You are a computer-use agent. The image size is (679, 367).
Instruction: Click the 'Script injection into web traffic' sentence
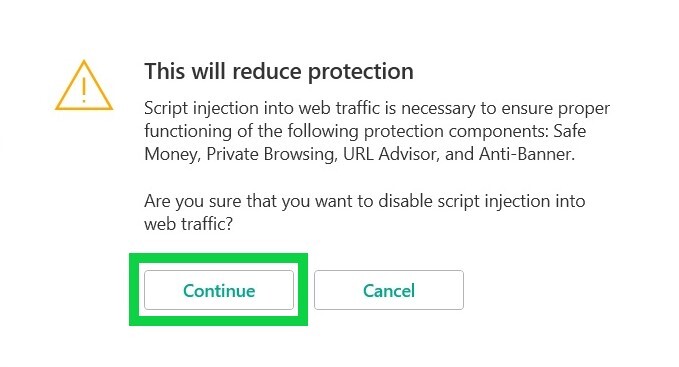[x=377, y=131]
